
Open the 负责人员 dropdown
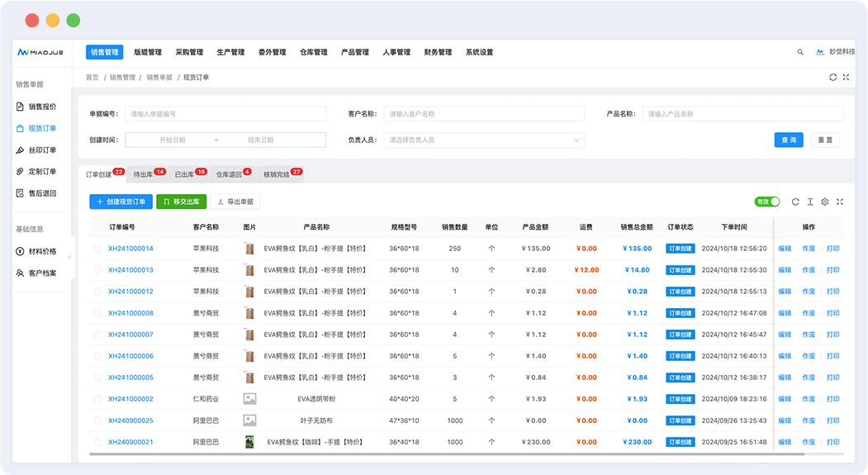click(484, 140)
